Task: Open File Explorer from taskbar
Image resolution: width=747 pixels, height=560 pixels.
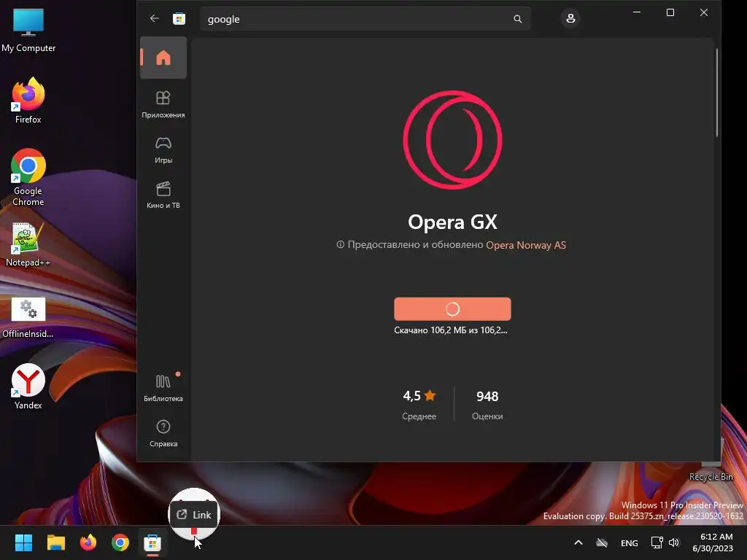Action: pyautogui.click(x=55, y=542)
